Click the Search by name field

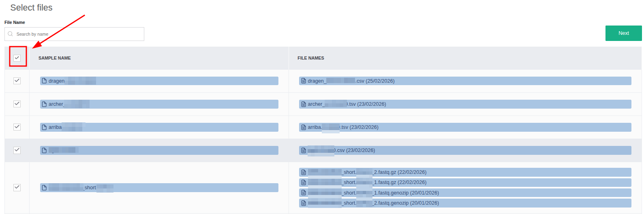tap(77, 34)
